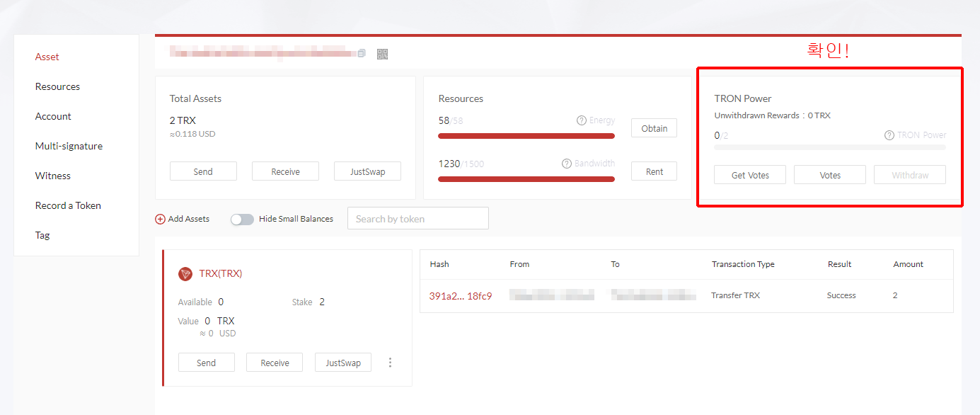Open the Energy help question-mark icon

coord(582,120)
